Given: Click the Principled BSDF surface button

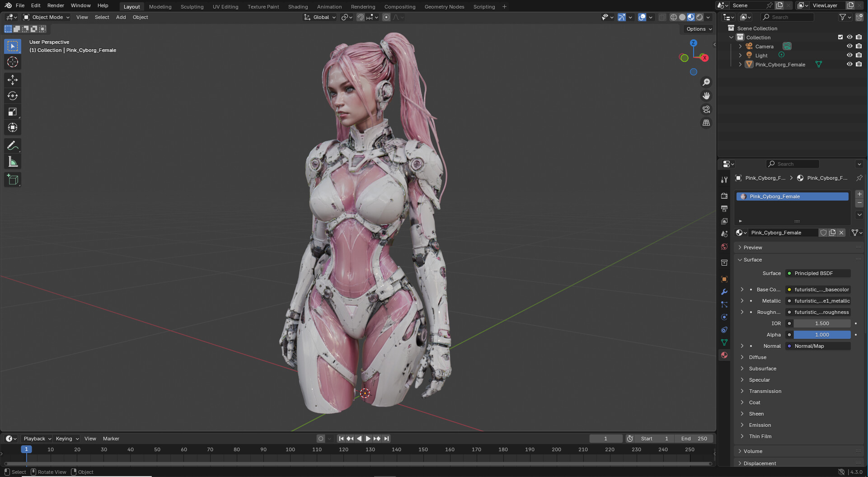Looking at the screenshot, I should tap(818, 273).
